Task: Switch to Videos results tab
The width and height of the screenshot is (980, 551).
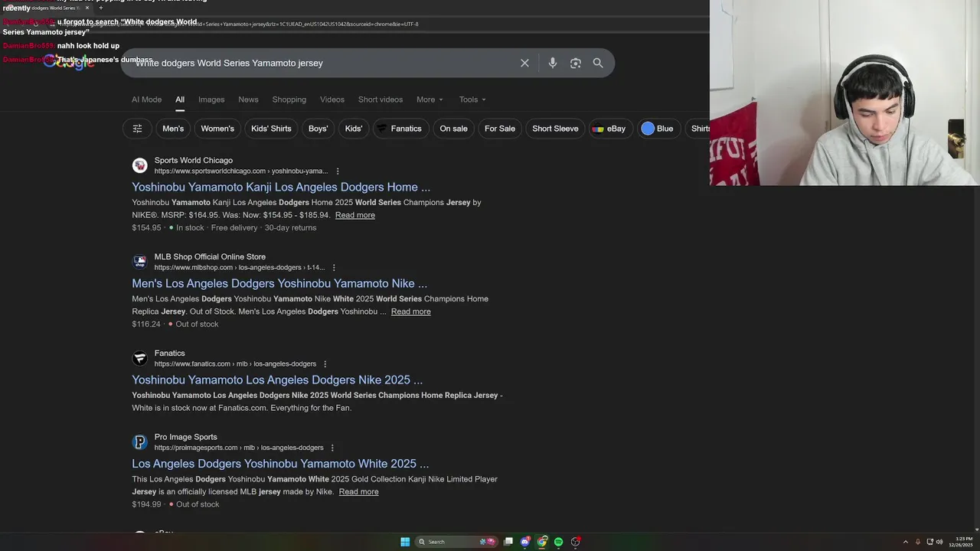Action: (332, 99)
